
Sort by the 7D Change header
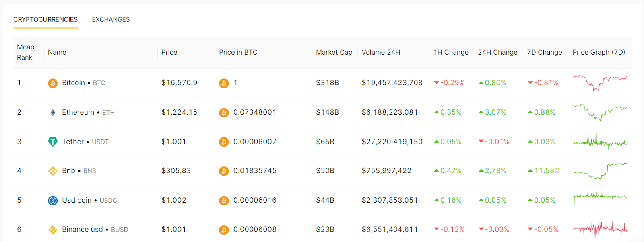[x=545, y=52]
